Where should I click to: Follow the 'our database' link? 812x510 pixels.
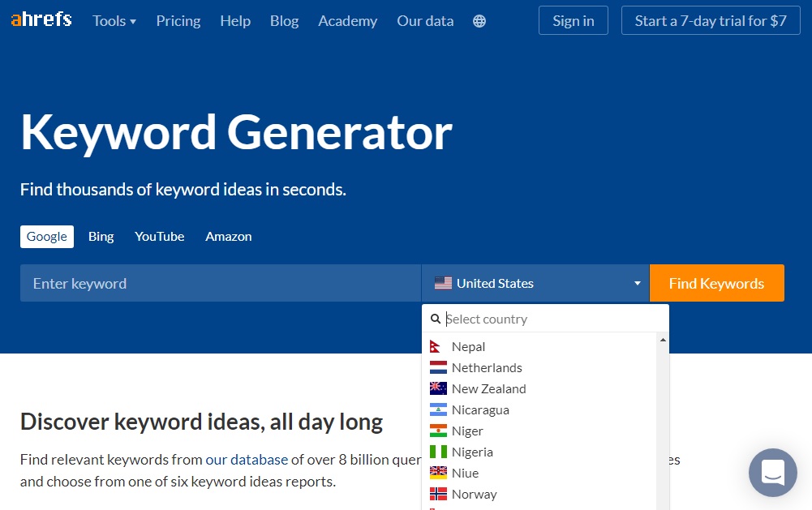(247, 460)
